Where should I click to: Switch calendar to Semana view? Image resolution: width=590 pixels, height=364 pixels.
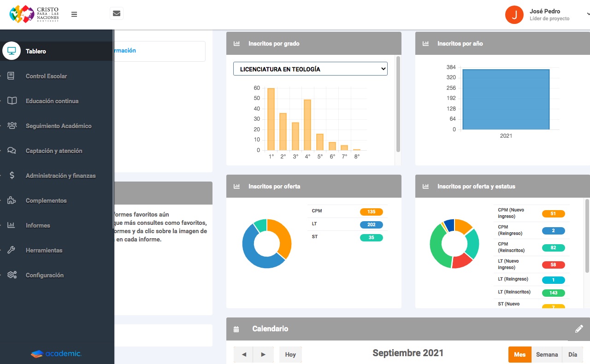[x=547, y=354]
